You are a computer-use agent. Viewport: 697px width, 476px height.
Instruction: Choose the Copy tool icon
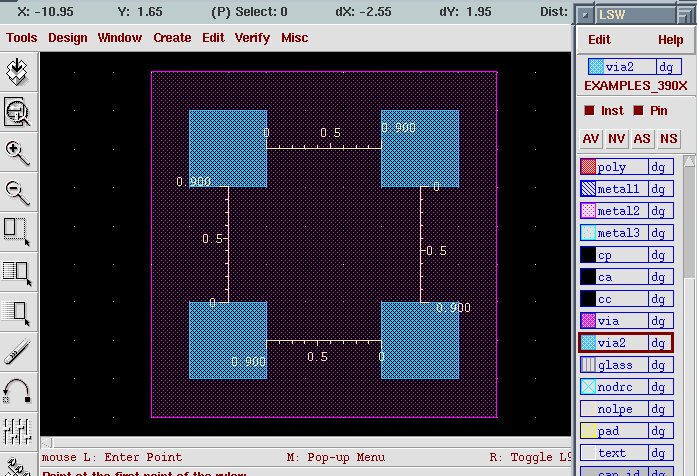17,272
